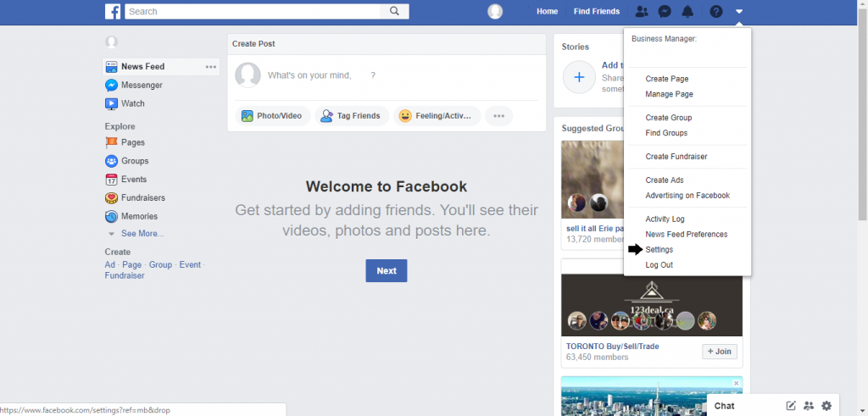Click the Photo/Video icon button
The width and height of the screenshot is (868, 416).
pos(273,115)
